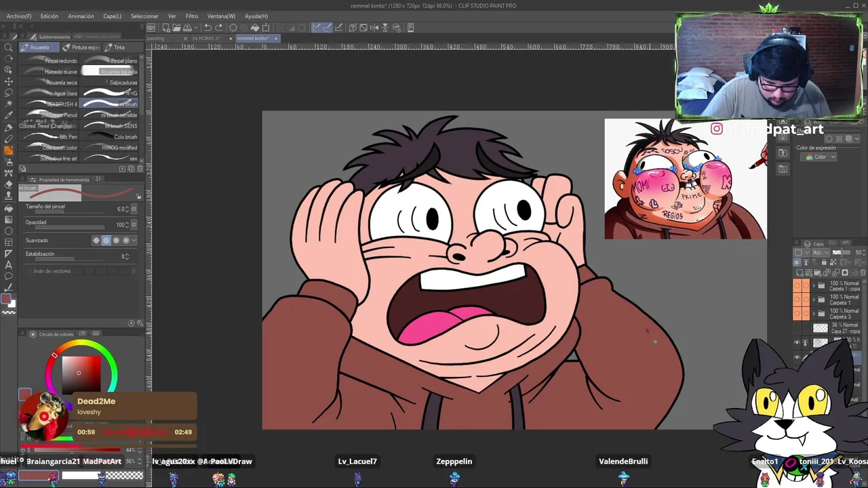Viewport: 868px width, 488px height.
Task: Toggle visibility of Capa 27 - copia
Action: [797, 328]
